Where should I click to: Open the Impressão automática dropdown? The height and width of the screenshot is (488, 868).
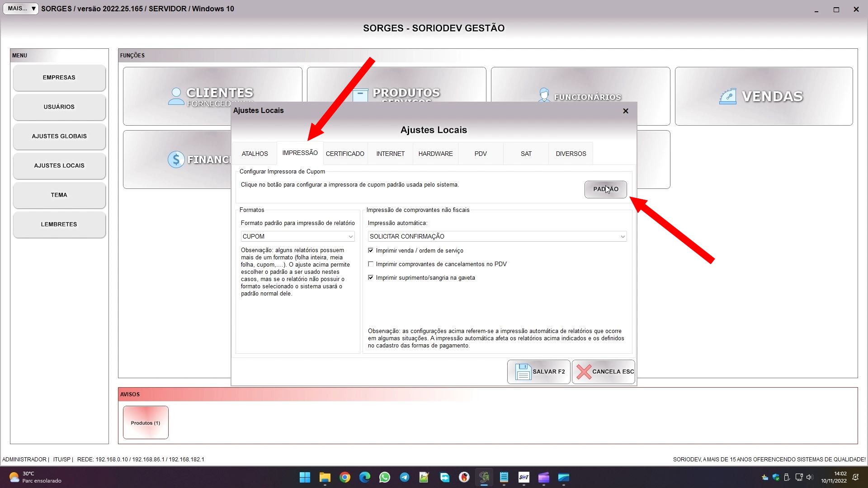pos(623,236)
